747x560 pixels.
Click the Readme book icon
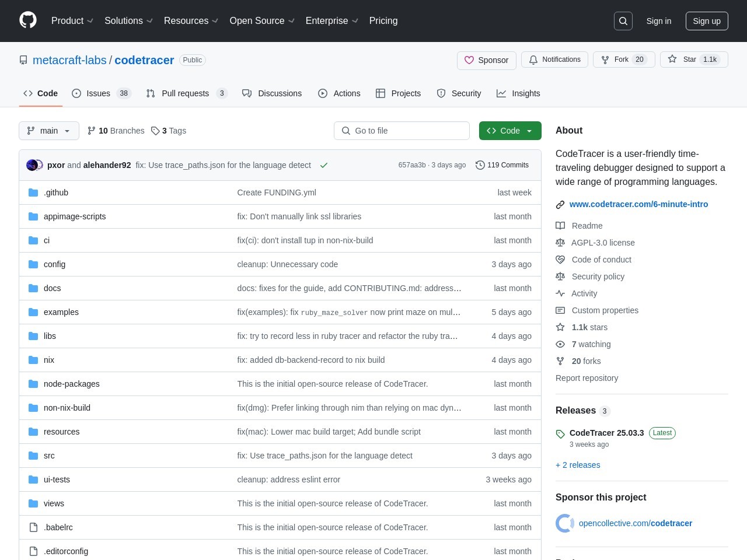560,226
